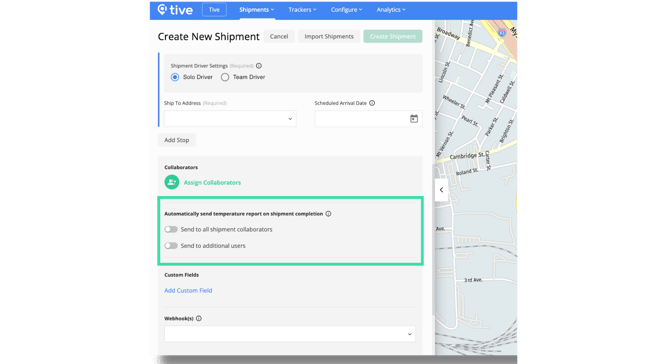Click the Tive account button
This screenshot has height=364, width=670.
214,9
